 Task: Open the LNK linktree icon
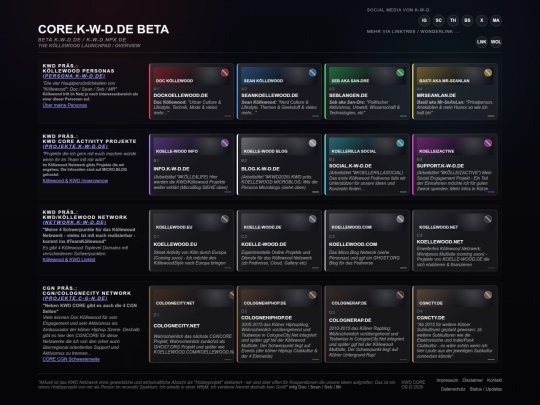click(x=481, y=42)
